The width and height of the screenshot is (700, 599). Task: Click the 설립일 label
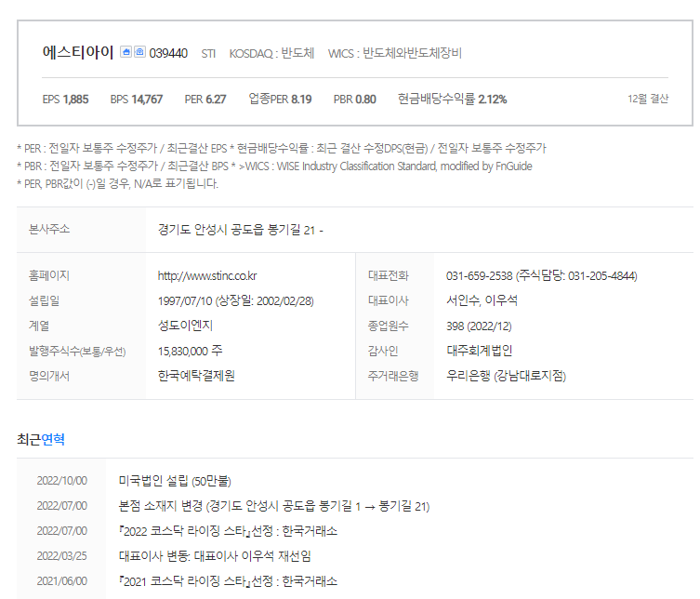(44, 300)
